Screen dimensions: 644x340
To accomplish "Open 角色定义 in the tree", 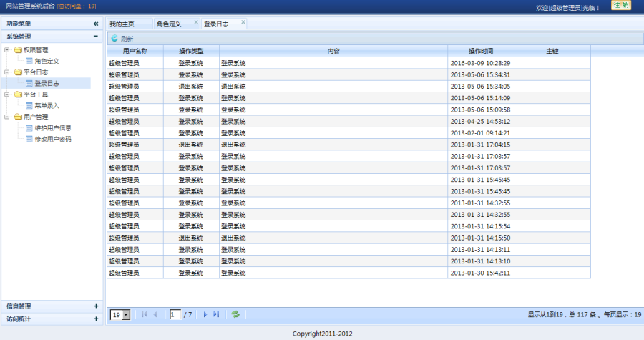I will pyautogui.click(x=47, y=61).
